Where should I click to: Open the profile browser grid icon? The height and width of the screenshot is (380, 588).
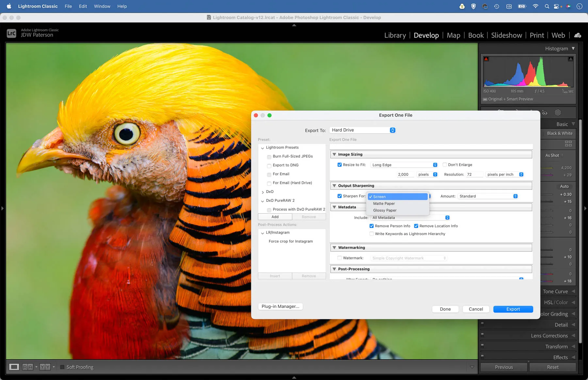568,144
